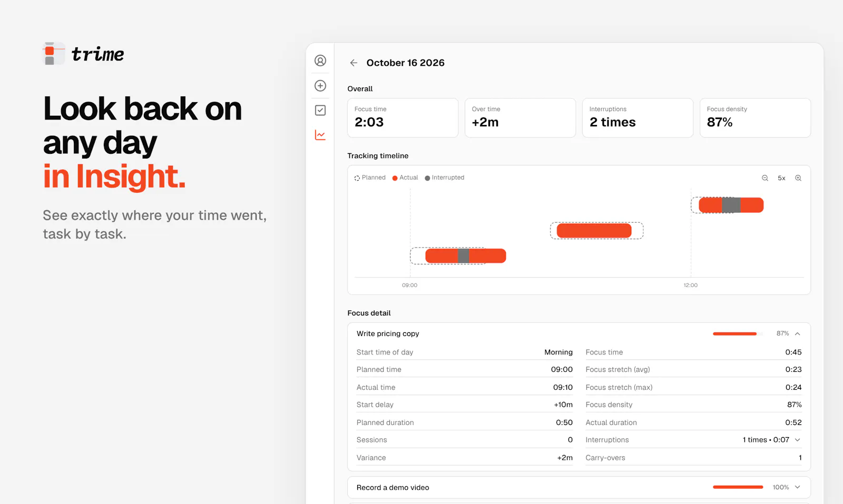The image size is (843, 504).
Task: Click the gray interrupted segment in the 09:00 bar
Action: (x=464, y=256)
